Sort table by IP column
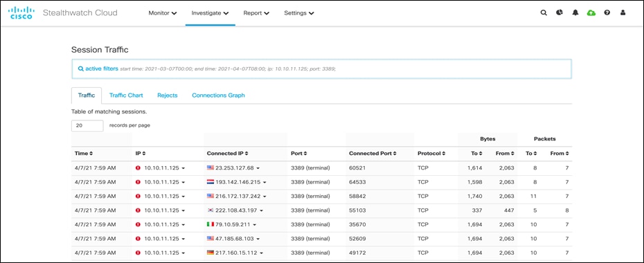This screenshot has width=644, height=263. pos(141,154)
